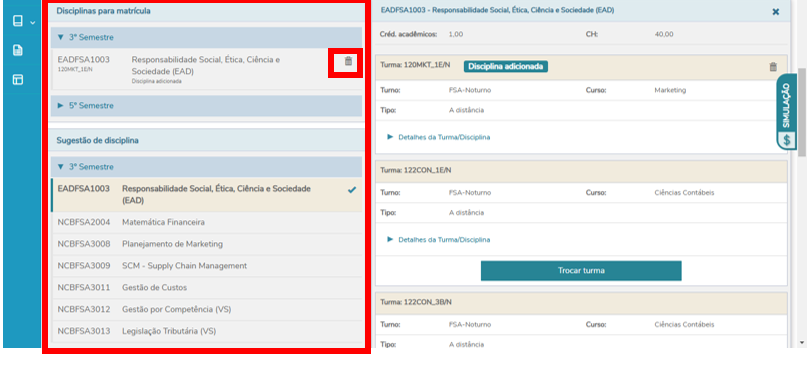Screen dimensions: 812x368
Task: Click the Sugestão de disciplina heading
Action: [x=97, y=140]
